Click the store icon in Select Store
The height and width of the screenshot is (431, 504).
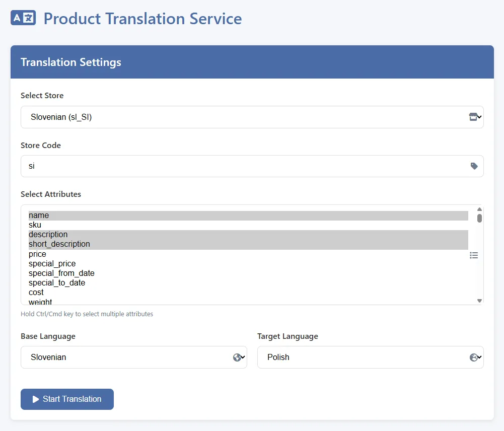pyautogui.click(x=473, y=117)
